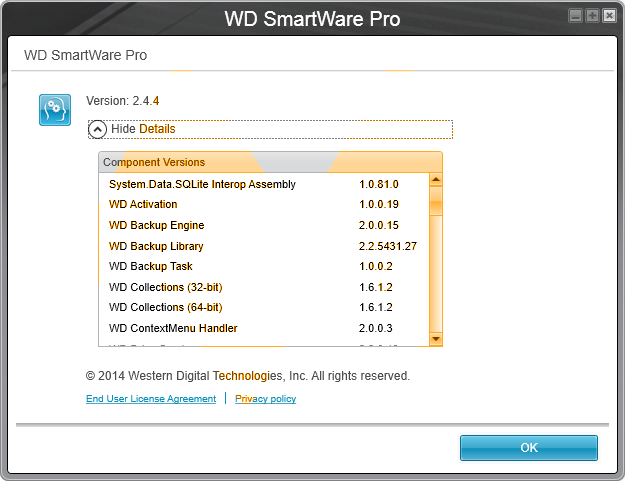
Task: Click version value 2.0.0.15
Action: (x=379, y=225)
